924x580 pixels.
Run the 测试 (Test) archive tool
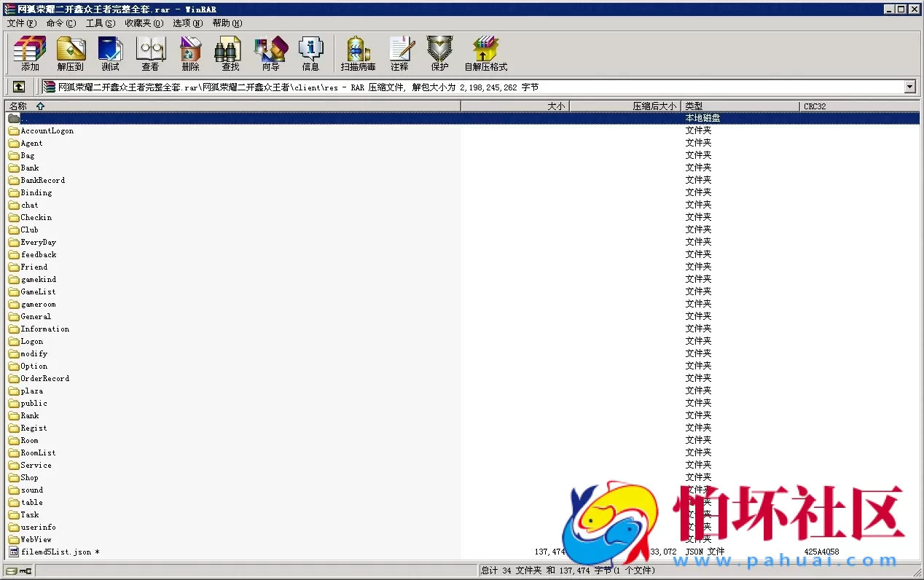(x=110, y=54)
